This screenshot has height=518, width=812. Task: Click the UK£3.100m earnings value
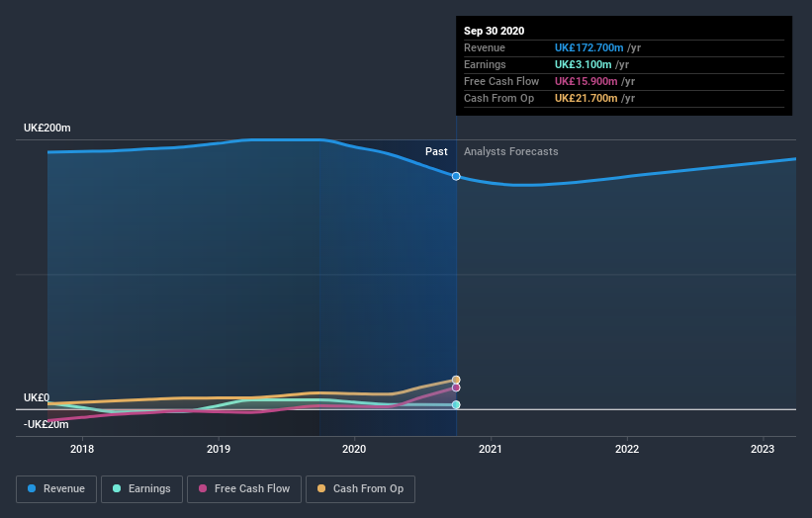tap(584, 64)
